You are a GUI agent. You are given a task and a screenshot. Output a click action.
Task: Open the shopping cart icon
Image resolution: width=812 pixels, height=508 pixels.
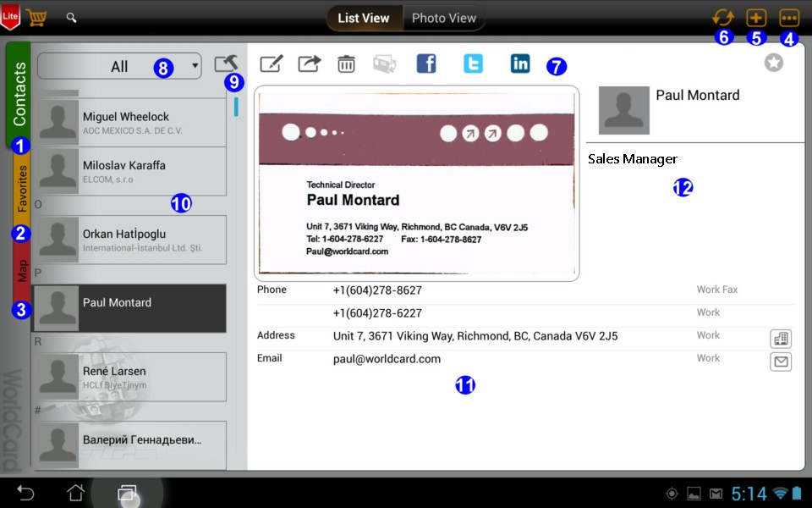click(36, 18)
